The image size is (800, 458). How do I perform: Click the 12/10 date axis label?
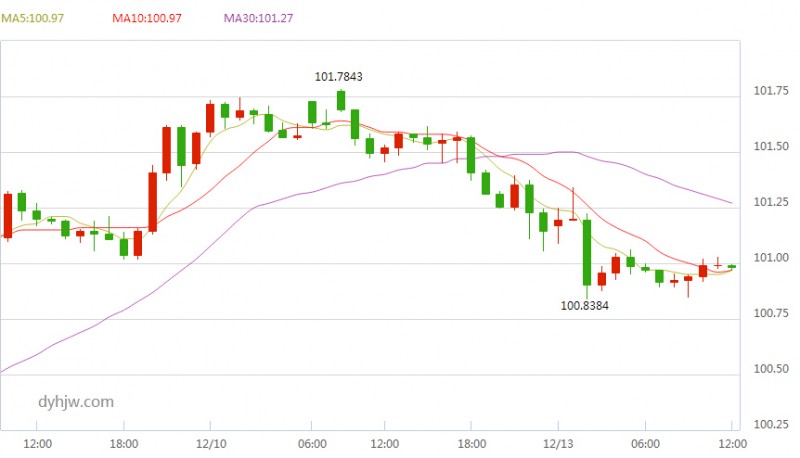tap(209, 442)
